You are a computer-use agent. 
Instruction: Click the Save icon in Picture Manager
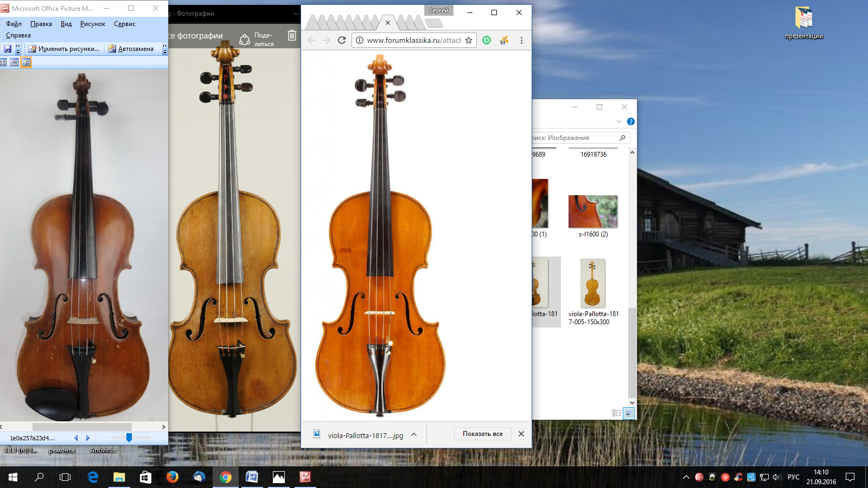[8, 49]
